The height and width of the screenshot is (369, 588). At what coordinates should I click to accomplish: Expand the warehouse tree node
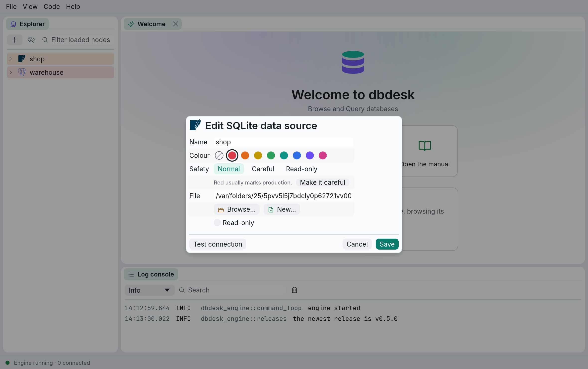click(11, 73)
